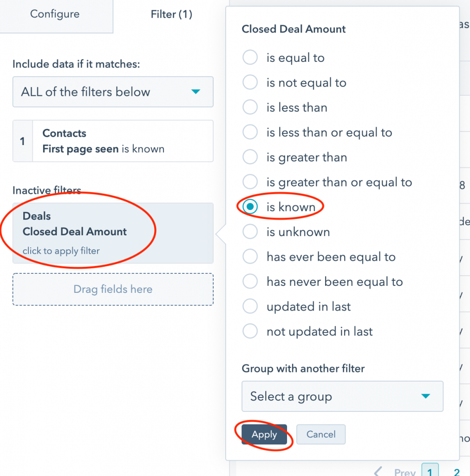Viewport: 470px width, 476px height.
Task: Open the Filter (1) tab
Action: (171, 14)
